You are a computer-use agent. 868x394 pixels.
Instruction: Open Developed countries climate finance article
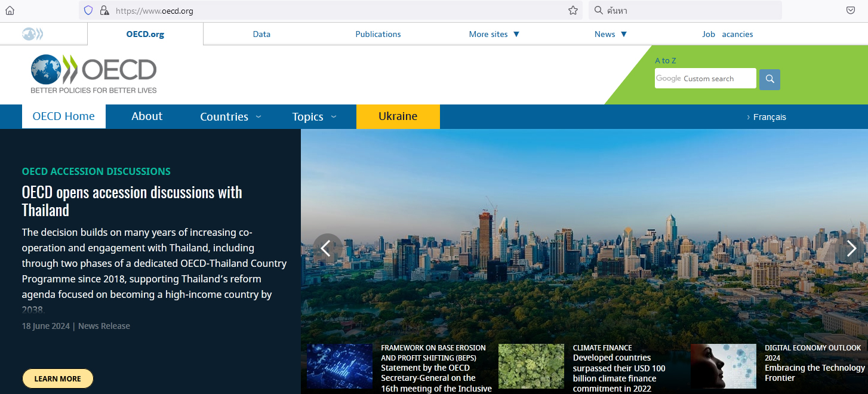[619, 373]
